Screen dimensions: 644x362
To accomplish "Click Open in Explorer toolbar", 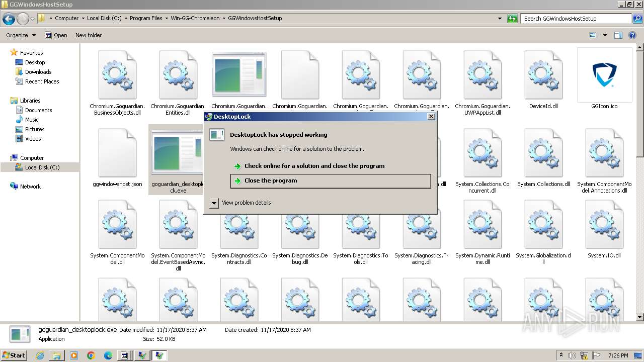I will click(56, 35).
